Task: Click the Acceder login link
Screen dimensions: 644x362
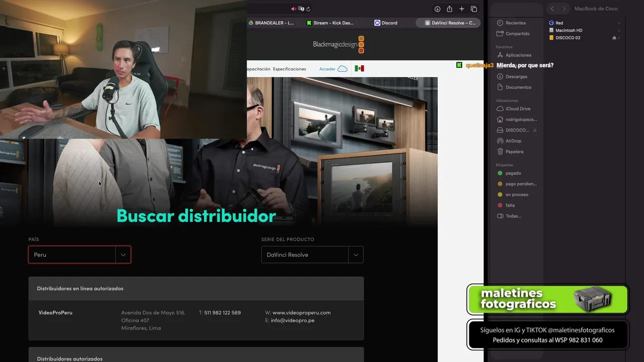Action: pyautogui.click(x=327, y=69)
